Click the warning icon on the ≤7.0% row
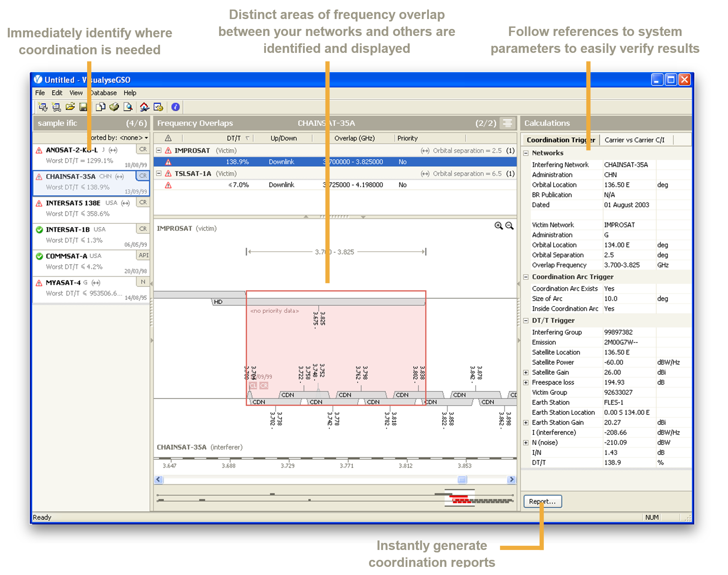The height and width of the screenshot is (575, 728). point(168,185)
